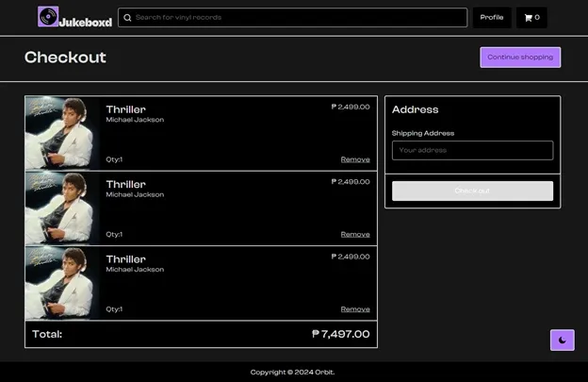Click the Copyright 2024 Orbit footer text
Viewport: 588px width, 382px height.
pos(292,373)
